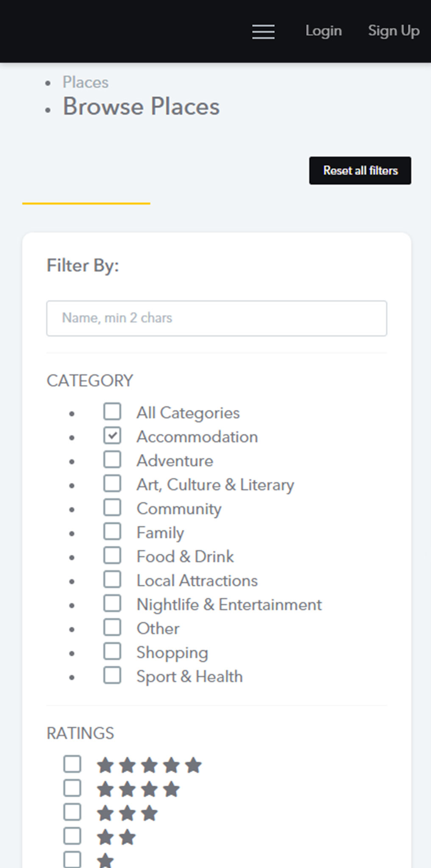Open the Places breadcrumb link

[x=86, y=82]
